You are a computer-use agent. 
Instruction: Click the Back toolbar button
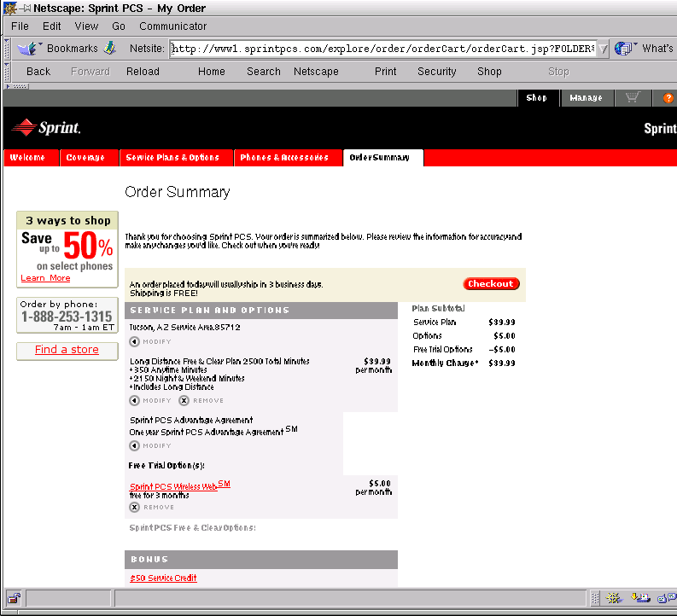(x=38, y=72)
